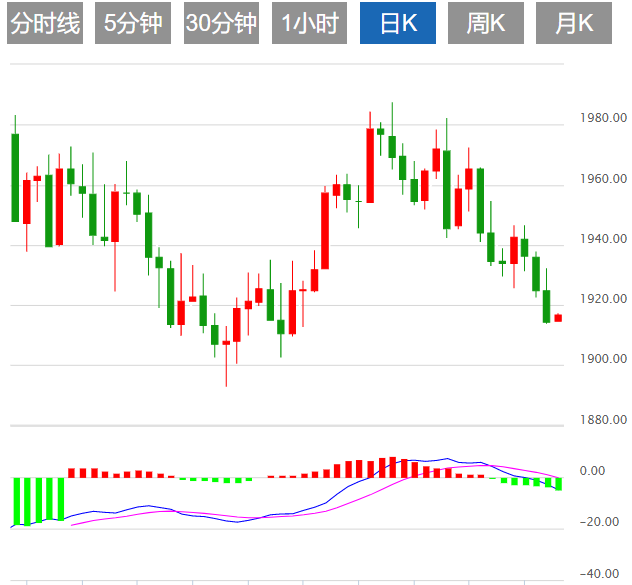Open the 月K monthly chart tab
The width and height of the screenshot is (632, 585).
click(x=574, y=23)
